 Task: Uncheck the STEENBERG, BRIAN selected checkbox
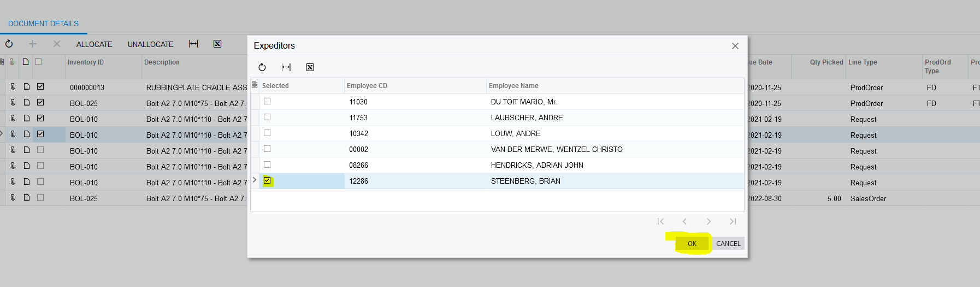(x=267, y=180)
